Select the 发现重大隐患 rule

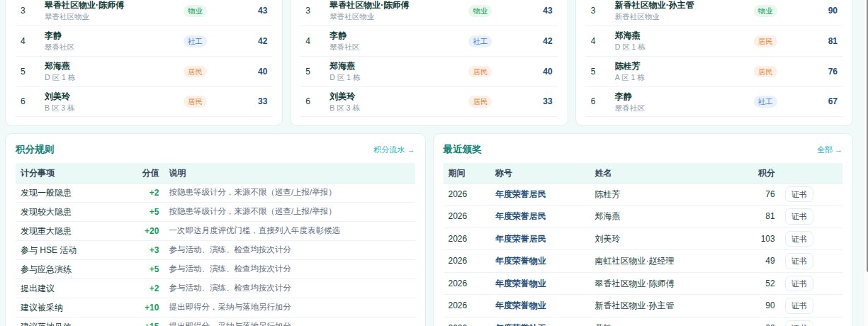pos(215,231)
